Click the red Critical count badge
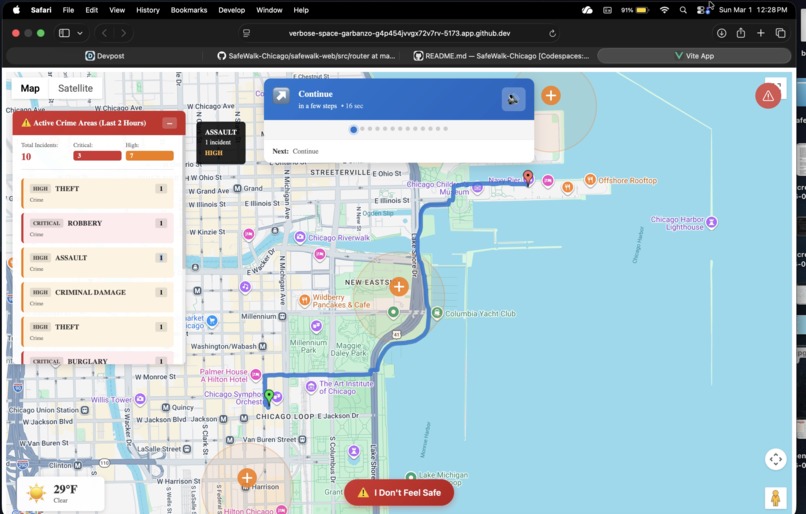806x514 pixels. click(x=97, y=155)
